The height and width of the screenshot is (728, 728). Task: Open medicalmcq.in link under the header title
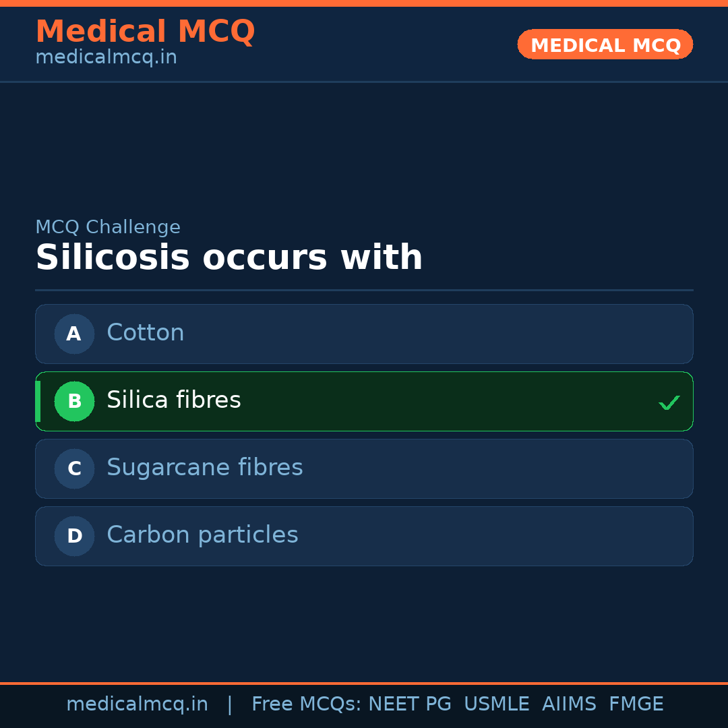(106, 57)
